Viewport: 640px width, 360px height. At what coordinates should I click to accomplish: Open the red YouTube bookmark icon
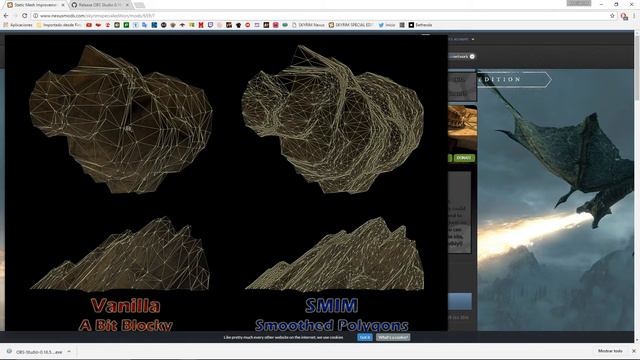(89, 25)
